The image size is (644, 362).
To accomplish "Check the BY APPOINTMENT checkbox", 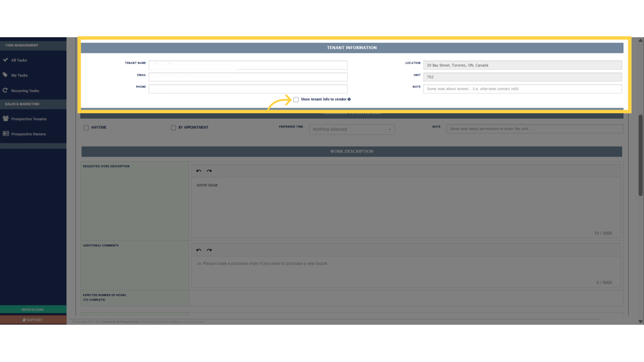I will pyautogui.click(x=173, y=127).
